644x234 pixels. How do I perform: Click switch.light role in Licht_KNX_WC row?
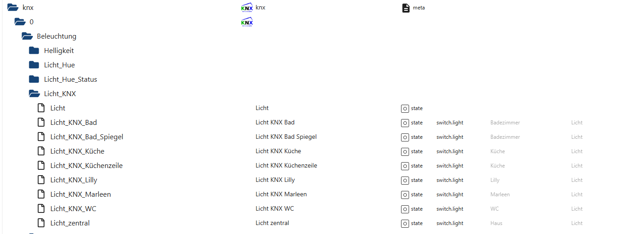(x=450, y=209)
